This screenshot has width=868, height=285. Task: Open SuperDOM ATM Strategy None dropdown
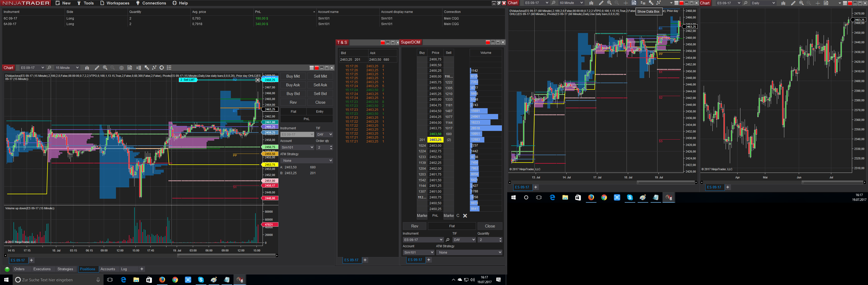(x=469, y=252)
